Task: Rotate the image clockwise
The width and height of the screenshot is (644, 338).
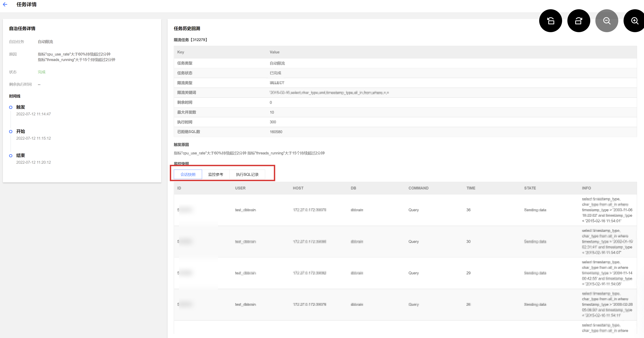Action: click(x=579, y=21)
